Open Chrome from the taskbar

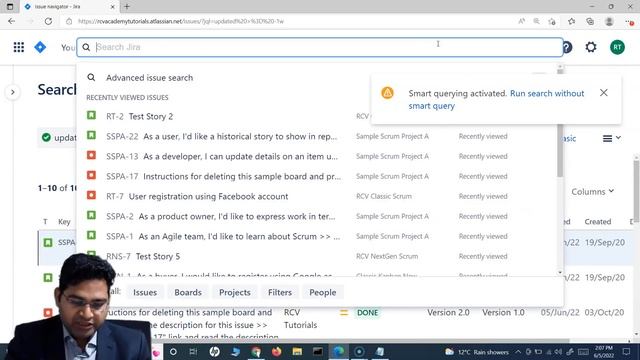click(x=256, y=351)
